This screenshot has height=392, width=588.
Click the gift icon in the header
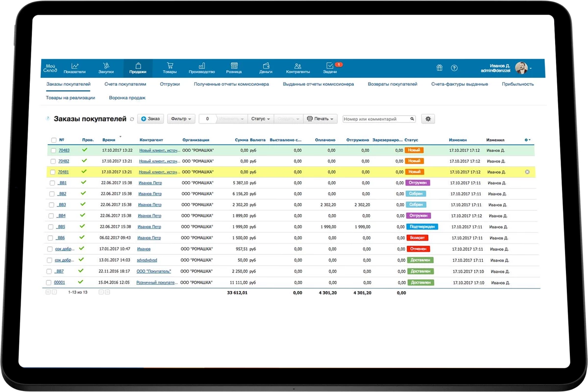(x=440, y=68)
